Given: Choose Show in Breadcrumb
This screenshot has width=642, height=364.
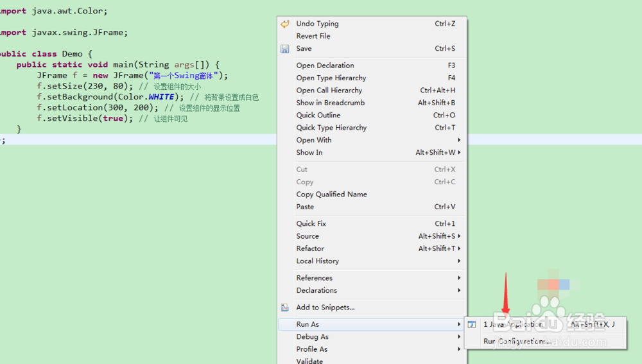Looking at the screenshot, I should (x=372, y=103).
